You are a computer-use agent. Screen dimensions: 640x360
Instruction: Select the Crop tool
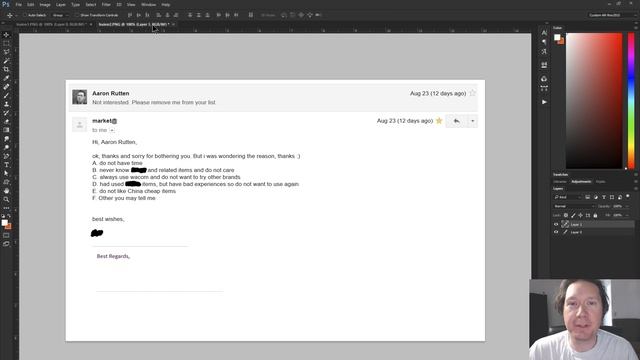coord(6,69)
